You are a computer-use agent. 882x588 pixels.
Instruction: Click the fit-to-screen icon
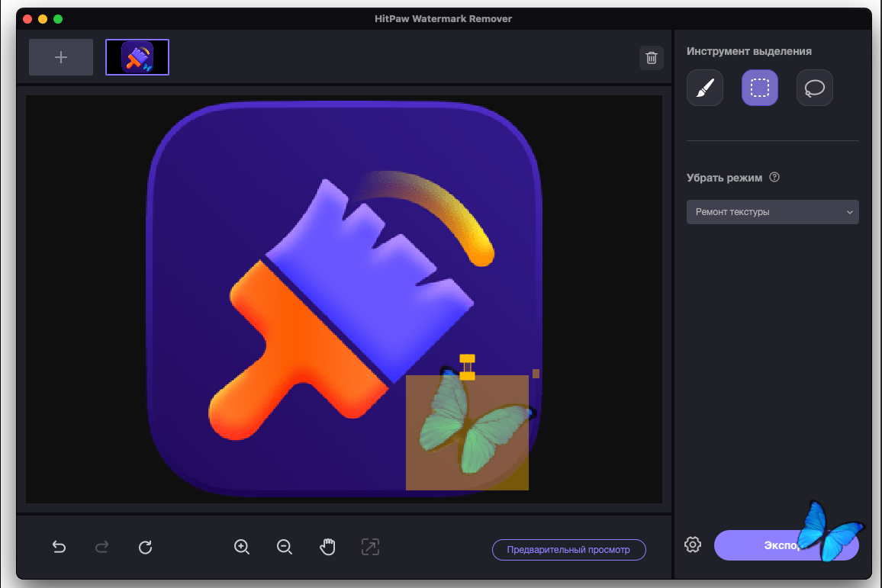[x=370, y=547]
